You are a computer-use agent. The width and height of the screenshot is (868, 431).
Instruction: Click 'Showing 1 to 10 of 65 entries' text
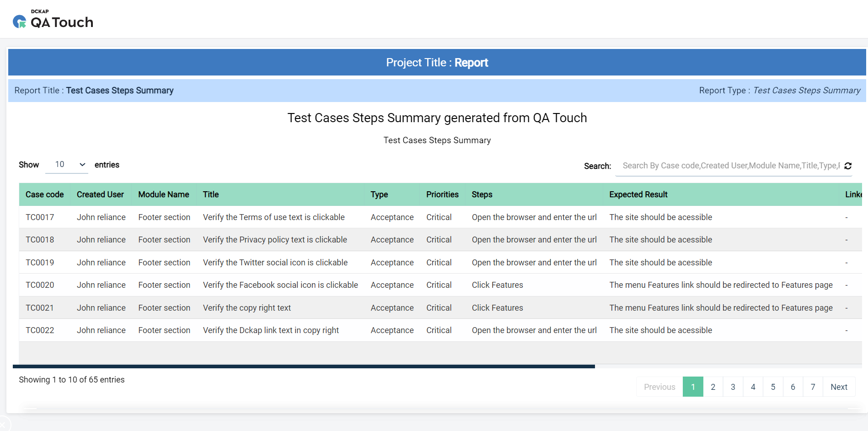[x=72, y=380]
